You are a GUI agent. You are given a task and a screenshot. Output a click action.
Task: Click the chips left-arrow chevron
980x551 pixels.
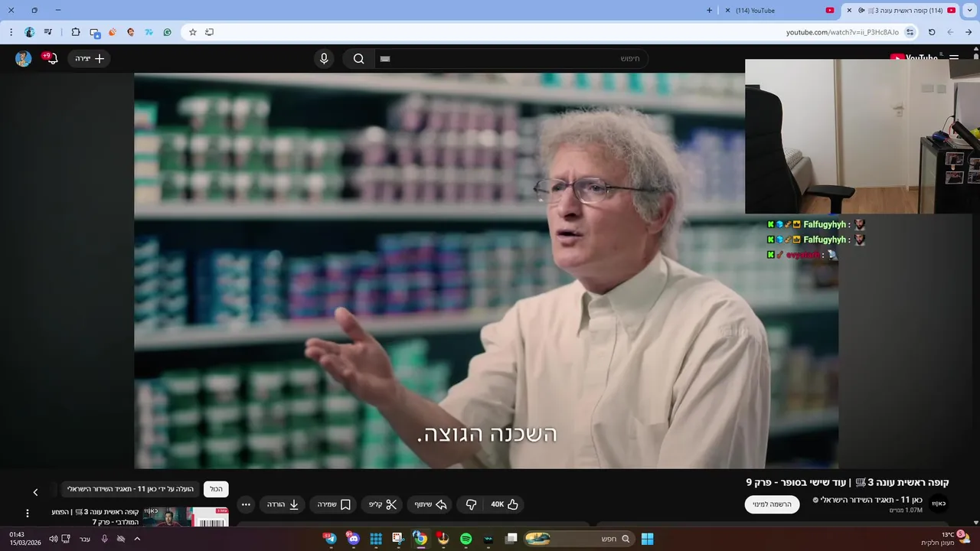coord(35,492)
